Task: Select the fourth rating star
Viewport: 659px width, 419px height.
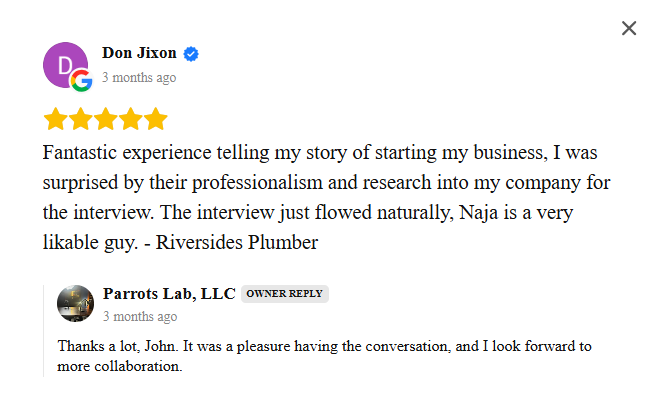Action: tap(131, 120)
